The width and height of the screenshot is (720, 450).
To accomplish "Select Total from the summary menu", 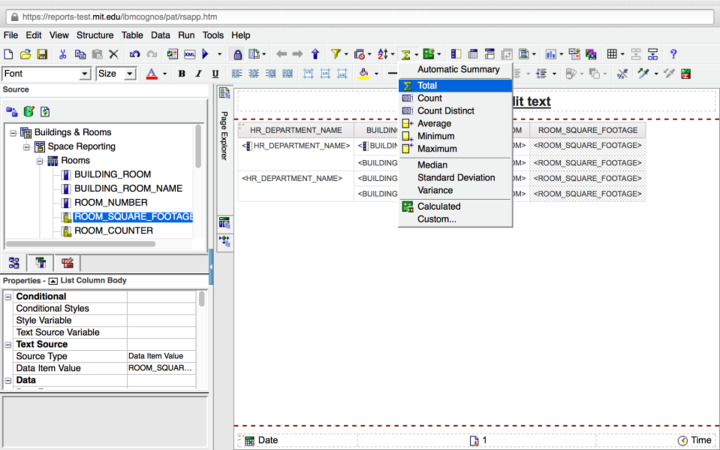I will (428, 86).
